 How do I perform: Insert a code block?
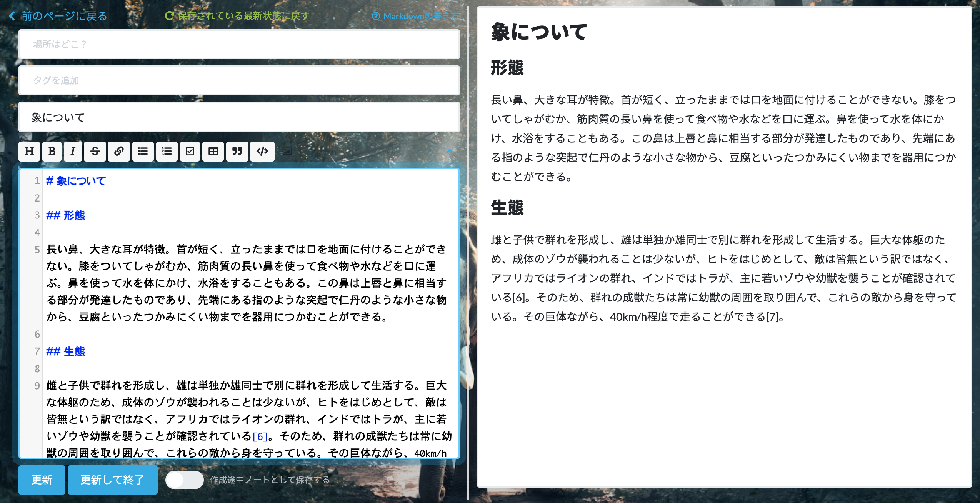pos(262,151)
